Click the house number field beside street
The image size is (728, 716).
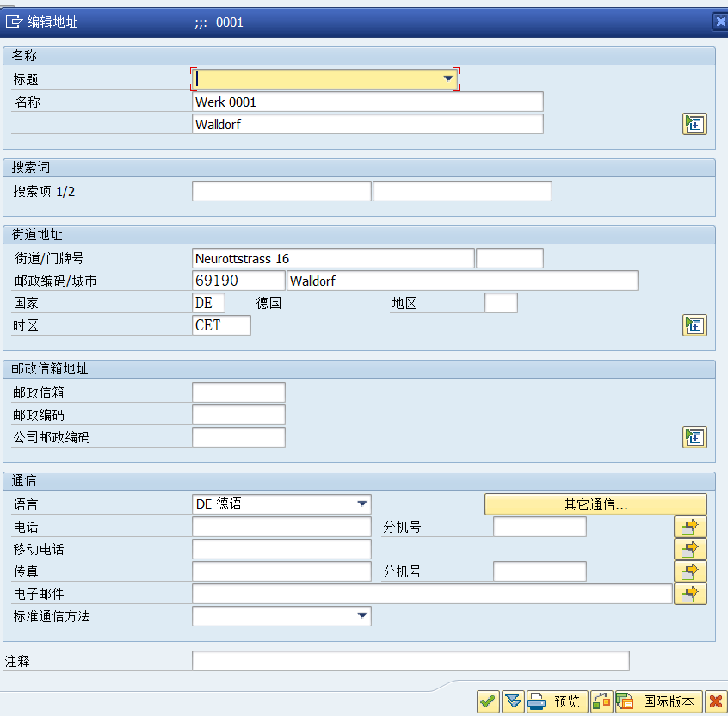pyautogui.click(x=509, y=258)
